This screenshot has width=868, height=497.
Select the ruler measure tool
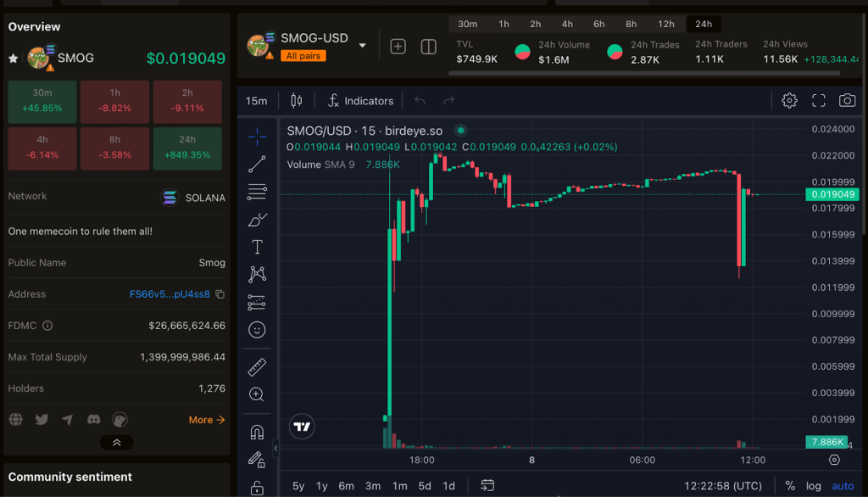pos(257,367)
